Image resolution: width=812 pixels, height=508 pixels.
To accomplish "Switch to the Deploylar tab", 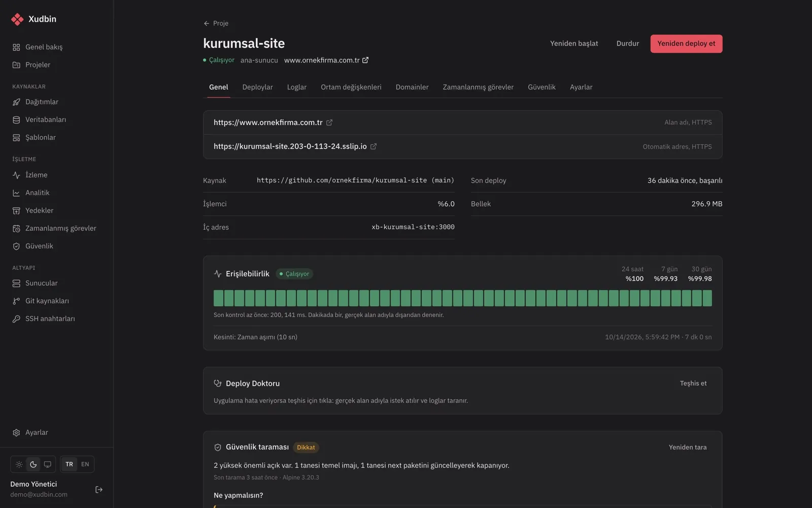I will coord(257,87).
